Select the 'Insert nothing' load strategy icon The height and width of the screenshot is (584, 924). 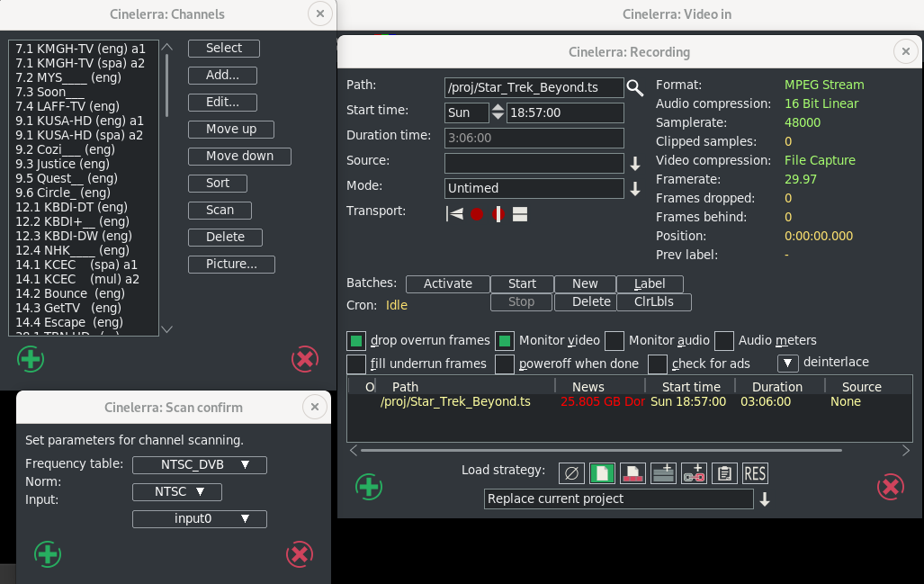(570, 473)
